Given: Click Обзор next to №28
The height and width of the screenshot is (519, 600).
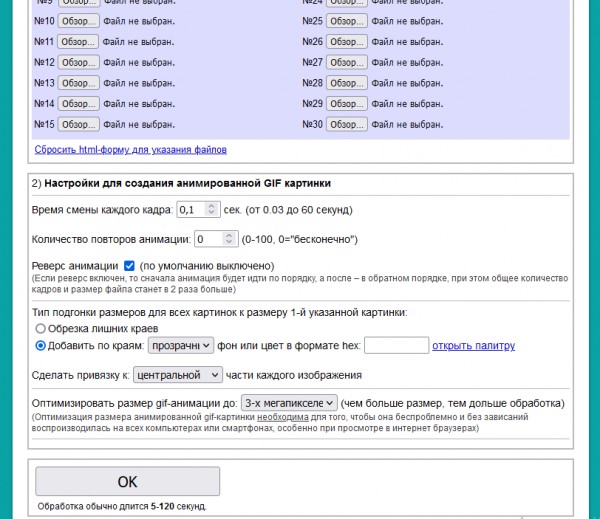Looking at the screenshot, I should 347,83.
